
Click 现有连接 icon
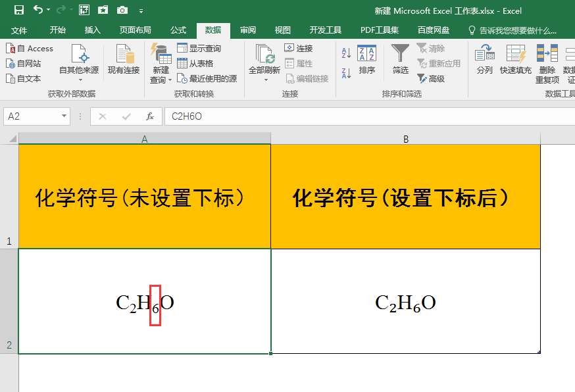tap(124, 59)
